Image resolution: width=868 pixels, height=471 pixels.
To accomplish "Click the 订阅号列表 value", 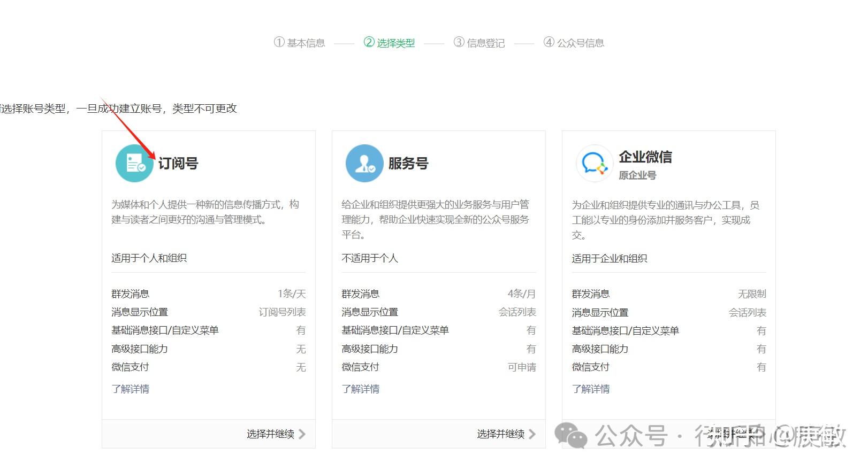I will (x=283, y=312).
